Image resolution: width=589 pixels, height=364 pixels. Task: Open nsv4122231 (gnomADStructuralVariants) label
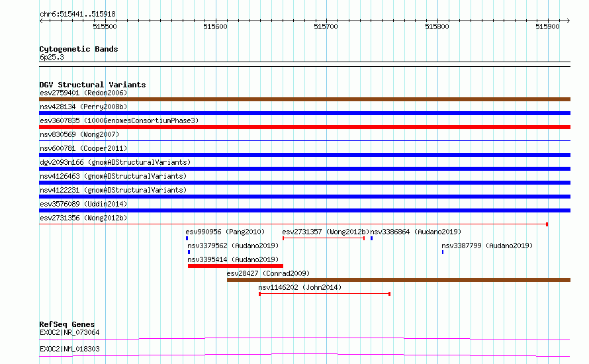click(x=113, y=190)
